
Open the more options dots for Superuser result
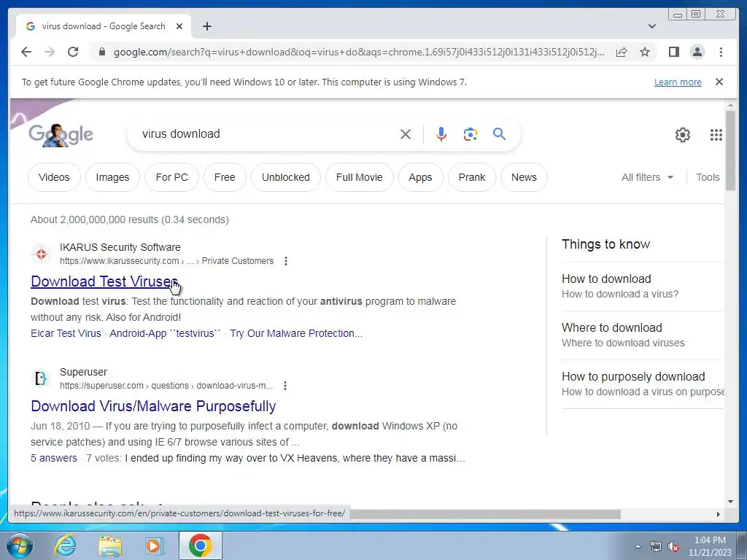pyautogui.click(x=285, y=386)
